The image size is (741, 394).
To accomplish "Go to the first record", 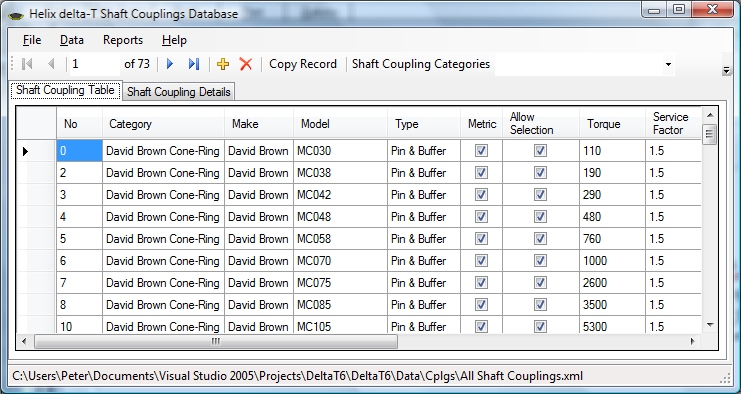I will (x=27, y=64).
